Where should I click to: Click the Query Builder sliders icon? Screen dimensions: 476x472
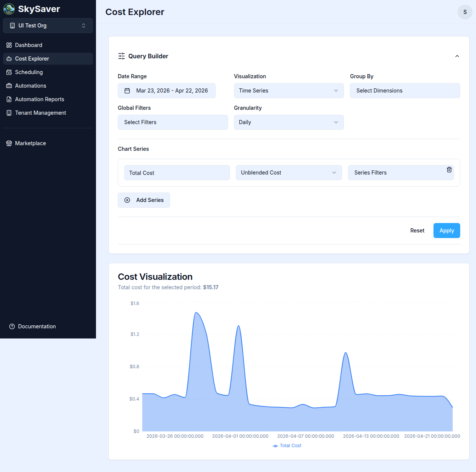click(122, 56)
